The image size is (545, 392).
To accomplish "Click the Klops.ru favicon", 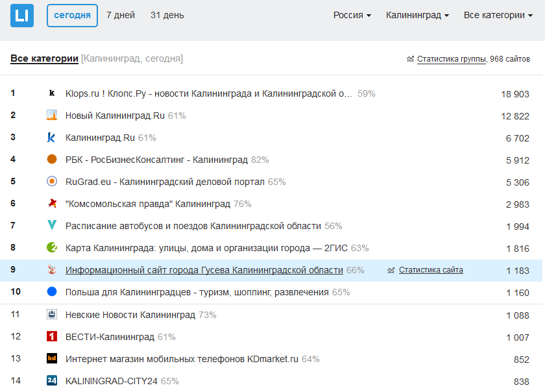I will (x=52, y=93).
